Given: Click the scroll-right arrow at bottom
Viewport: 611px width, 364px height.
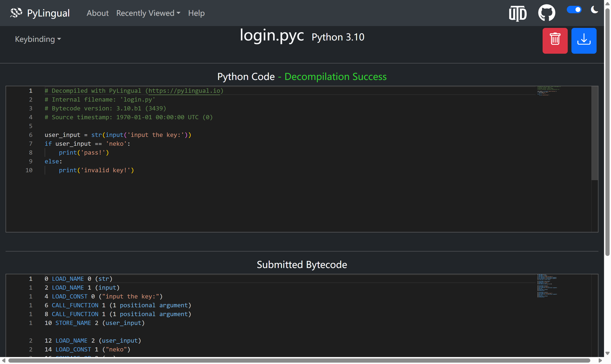Looking at the screenshot, I should pyautogui.click(x=600, y=361).
